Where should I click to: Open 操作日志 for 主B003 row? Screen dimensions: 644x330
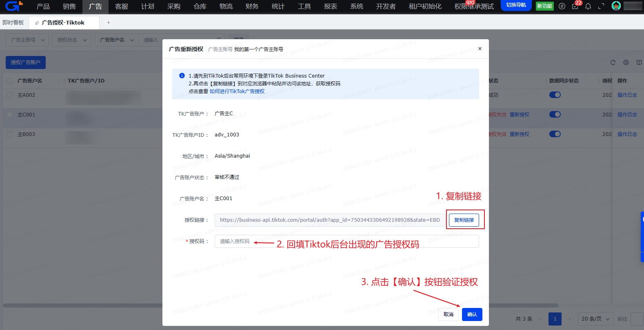point(627,134)
